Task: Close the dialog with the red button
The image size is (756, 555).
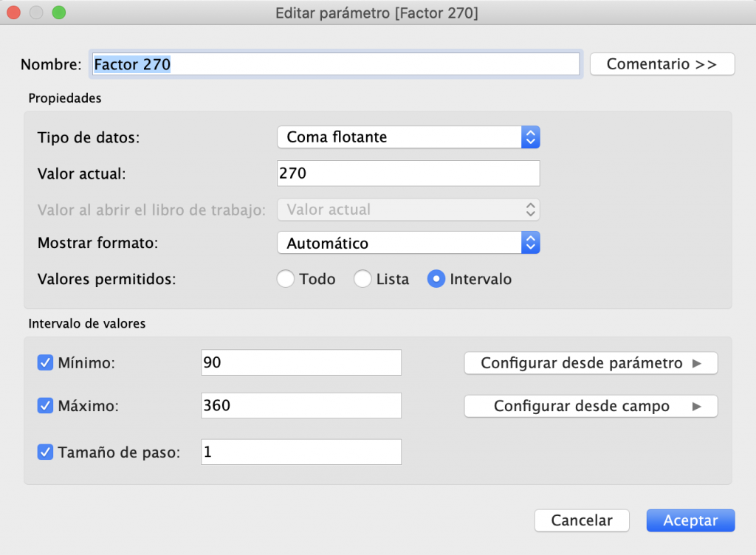Action: [x=13, y=13]
